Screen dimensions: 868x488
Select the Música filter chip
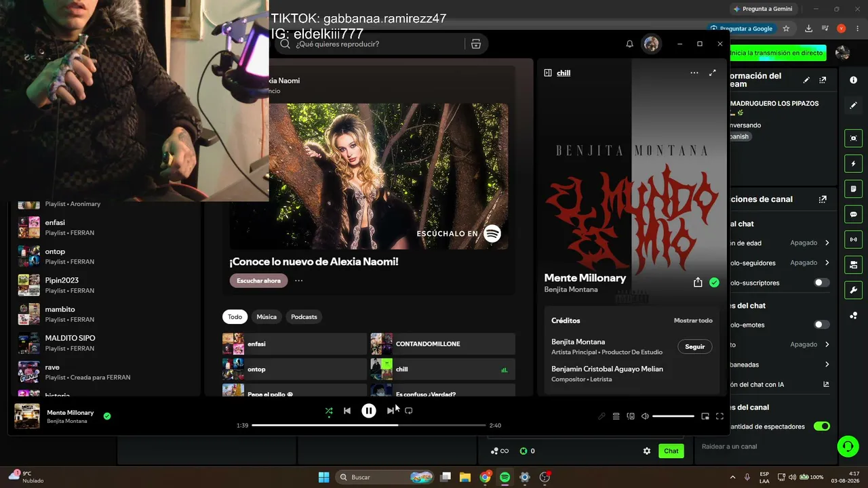(x=267, y=317)
